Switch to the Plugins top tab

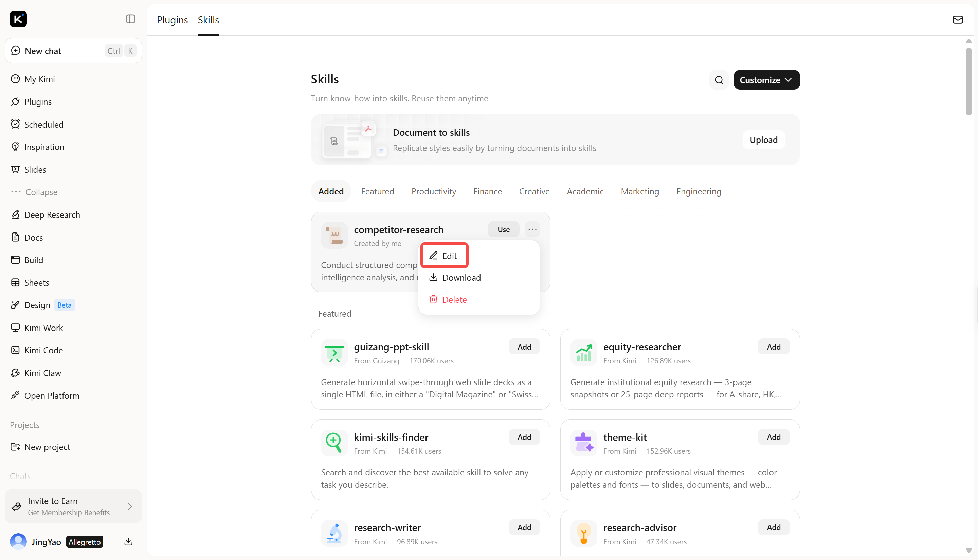173,20
